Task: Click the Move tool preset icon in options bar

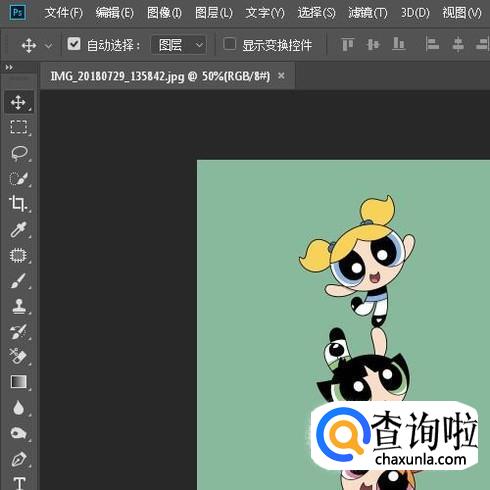Action: coord(29,45)
